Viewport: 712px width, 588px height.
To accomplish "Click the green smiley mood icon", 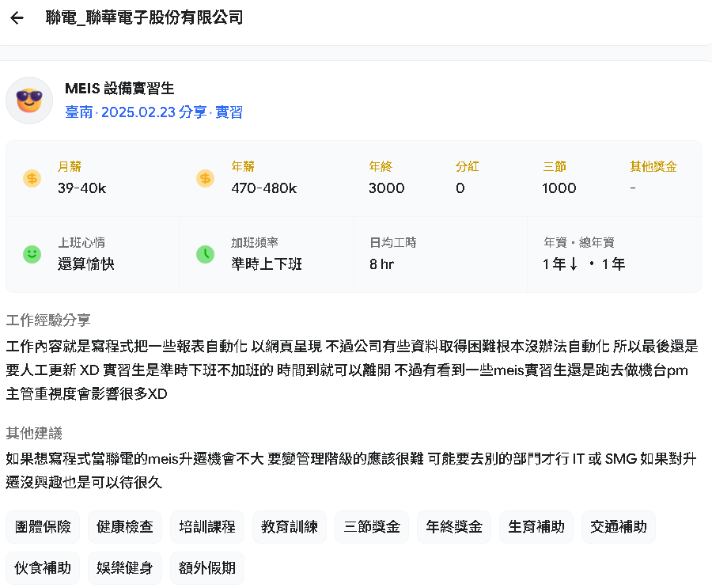I will [x=32, y=255].
